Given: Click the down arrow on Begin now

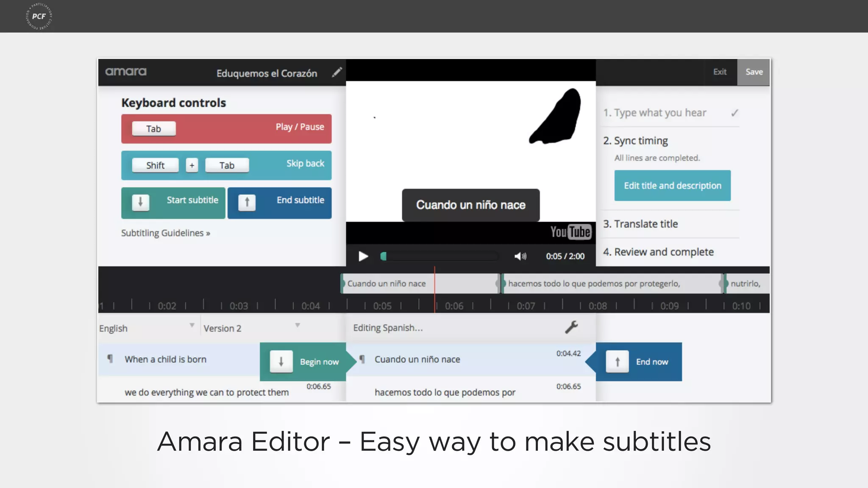Looking at the screenshot, I should tap(281, 361).
